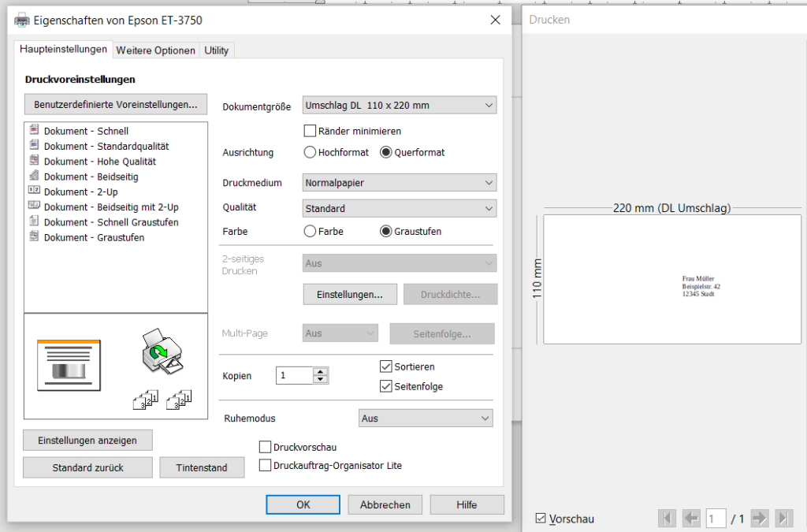Image resolution: width=807 pixels, height=532 pixels.
Task: Open Hilfe for printer properties
Action: tap(467, 504)
